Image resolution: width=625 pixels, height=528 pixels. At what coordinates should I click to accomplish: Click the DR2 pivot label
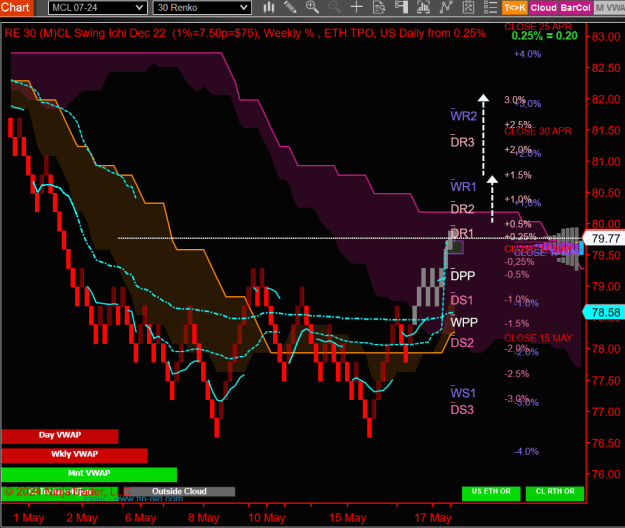click(462, 208)
